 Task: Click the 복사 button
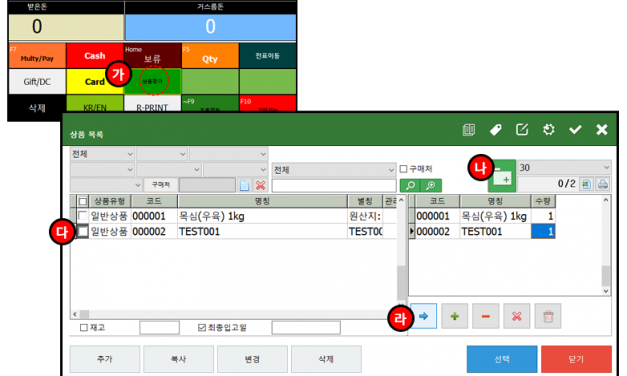point(178,359)
